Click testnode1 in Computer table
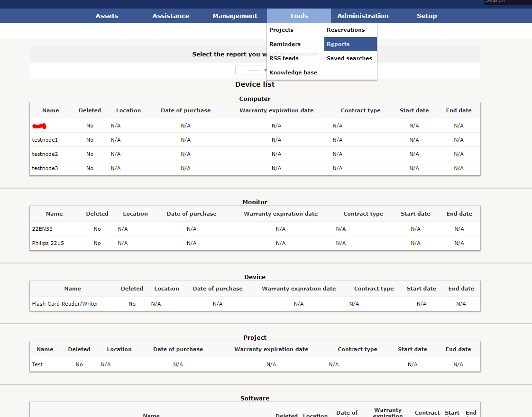 [x=45, y=140]
